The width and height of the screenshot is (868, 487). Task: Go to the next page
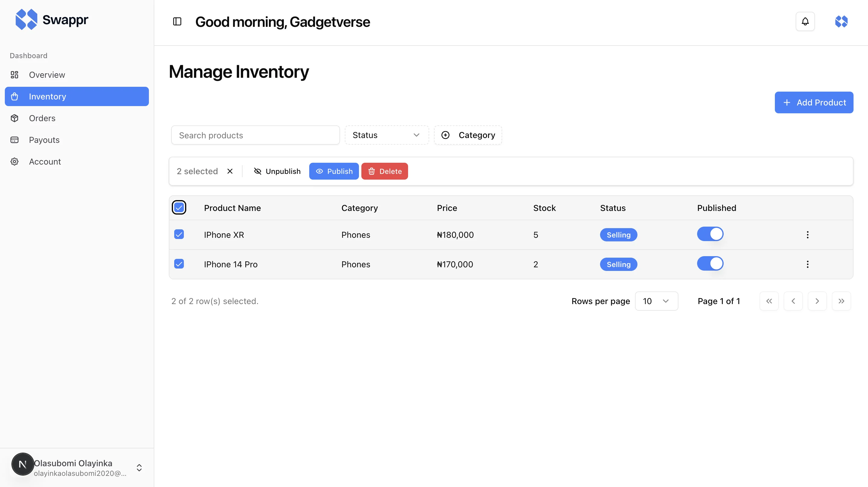[x=817, y=301]
